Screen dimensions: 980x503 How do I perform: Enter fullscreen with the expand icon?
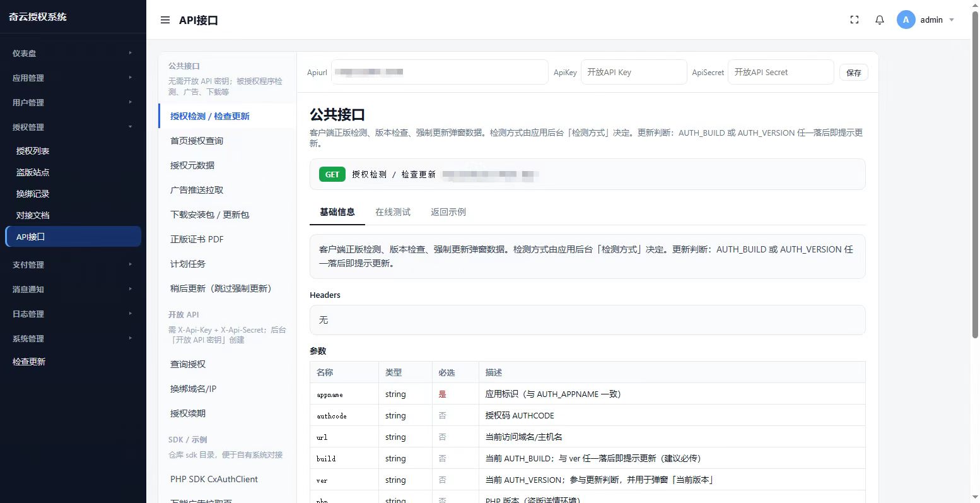[855, 20]
